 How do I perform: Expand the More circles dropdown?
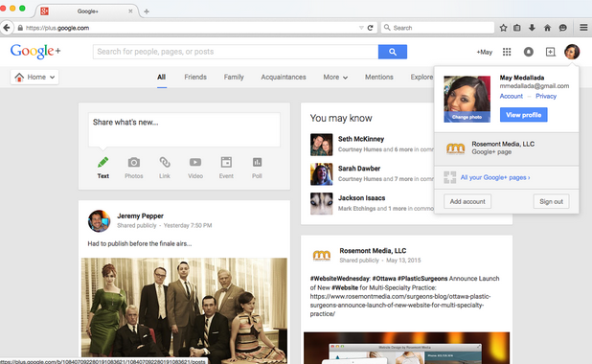[335, 77]
